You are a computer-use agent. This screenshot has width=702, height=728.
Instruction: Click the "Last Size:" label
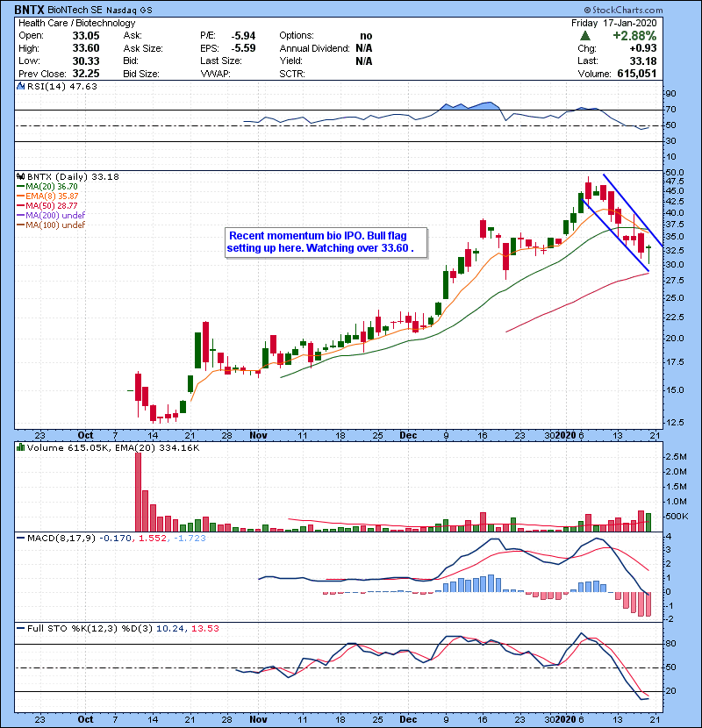pyautogui.click(x=221, y=61)
